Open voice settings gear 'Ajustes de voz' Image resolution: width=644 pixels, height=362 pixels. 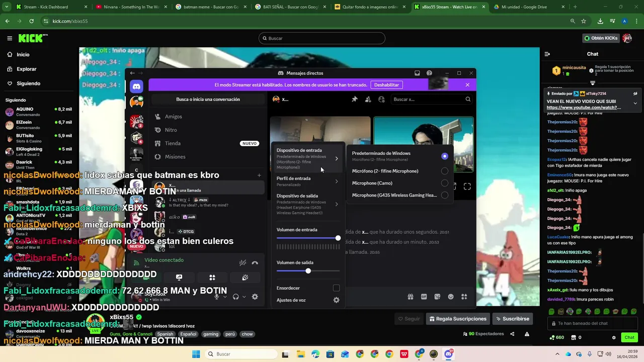336,300
